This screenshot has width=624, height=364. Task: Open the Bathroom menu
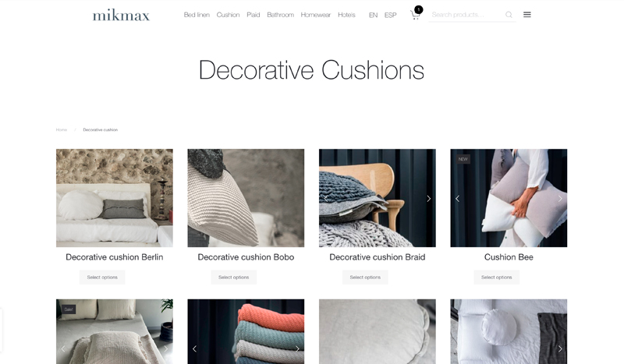coord(280,15)
